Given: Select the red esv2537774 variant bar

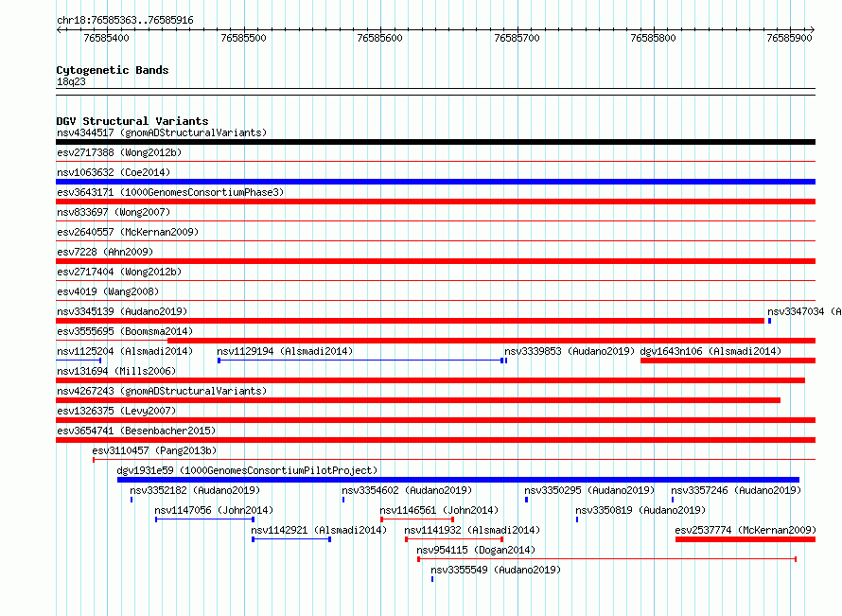Looking at the screenshot, I should pos(746,539).
